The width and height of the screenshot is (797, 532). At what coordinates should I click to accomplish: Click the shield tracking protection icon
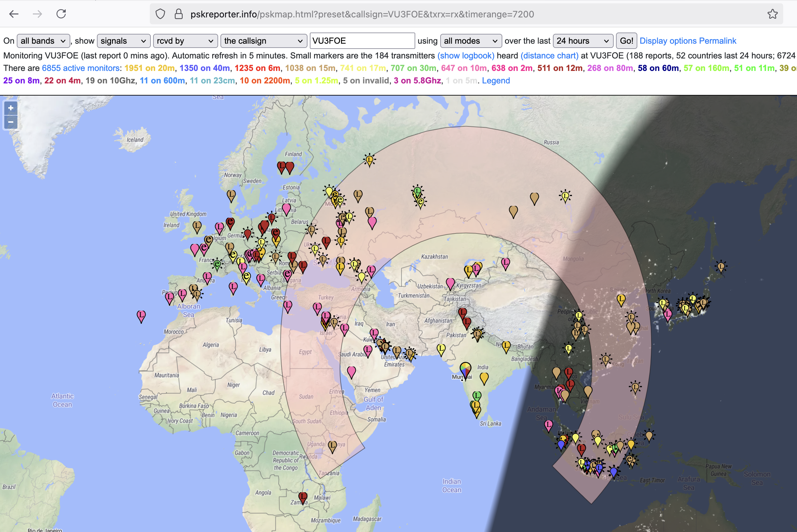(160, 14)
